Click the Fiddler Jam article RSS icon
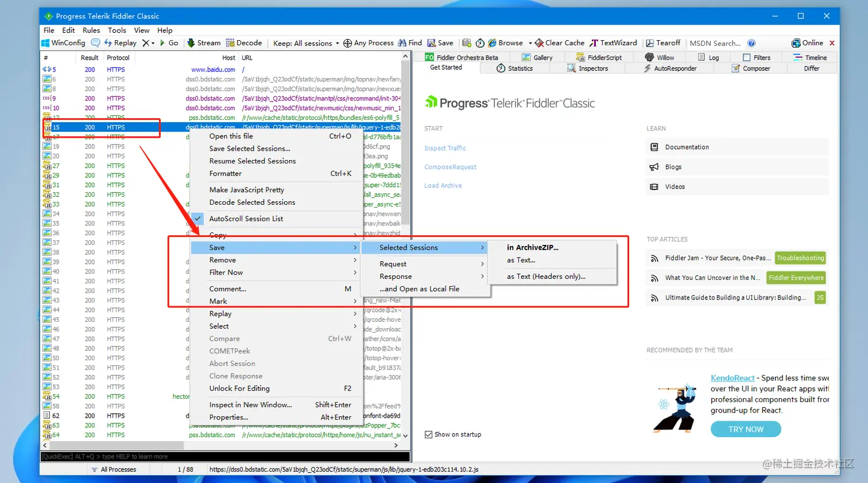868x483 pixels. click(654, 259)
